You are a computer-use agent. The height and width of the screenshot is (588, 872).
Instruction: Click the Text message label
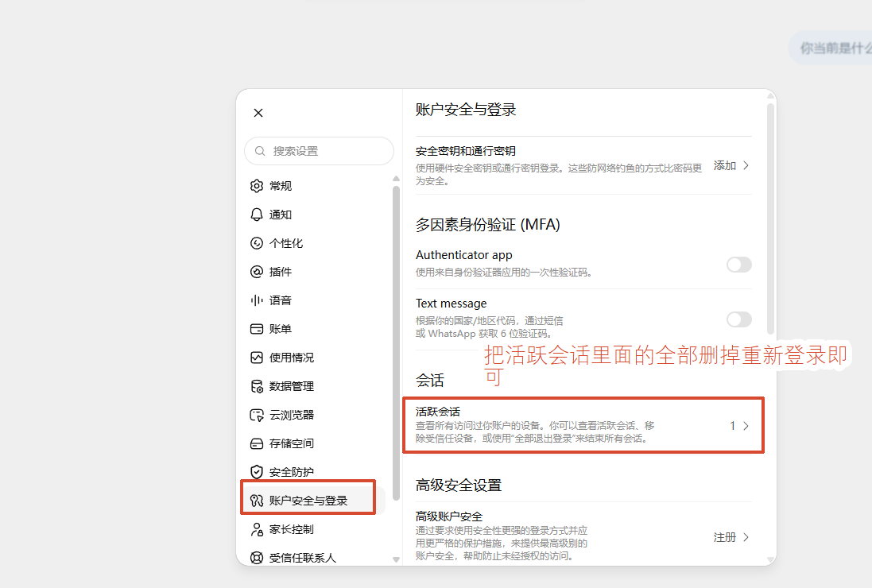point(451,304)
